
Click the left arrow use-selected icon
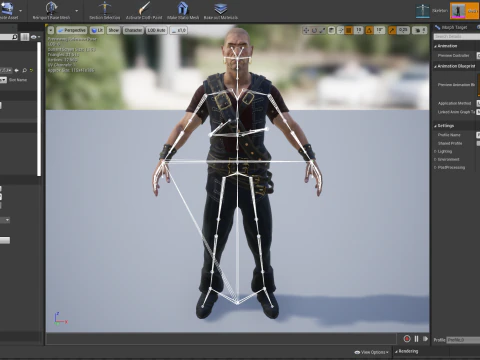(17, 70)
